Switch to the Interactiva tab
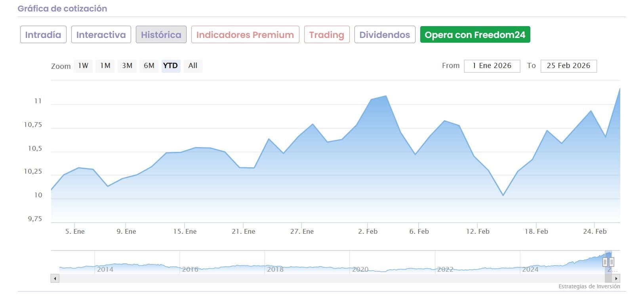Screen dimensions: 644x297 (x=101, y=35)
